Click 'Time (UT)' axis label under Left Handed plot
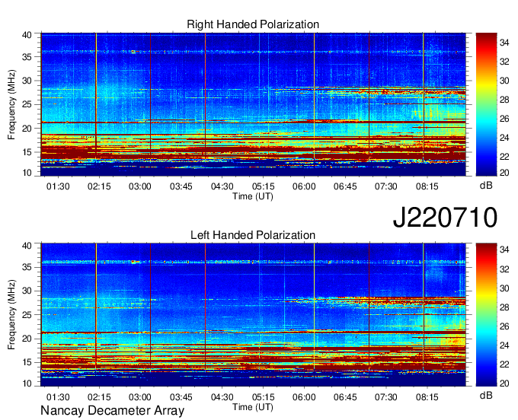 click(x=253, y=407)
